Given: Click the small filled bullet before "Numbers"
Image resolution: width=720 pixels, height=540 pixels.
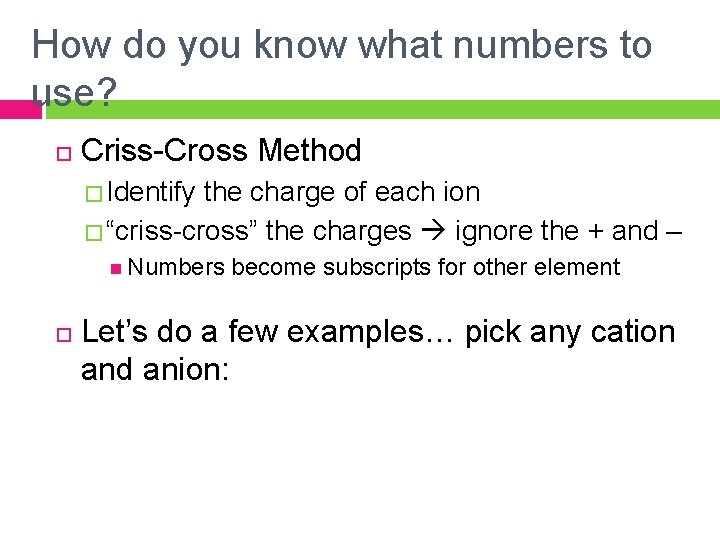Looking at the screenshot, I should (117, 268).
